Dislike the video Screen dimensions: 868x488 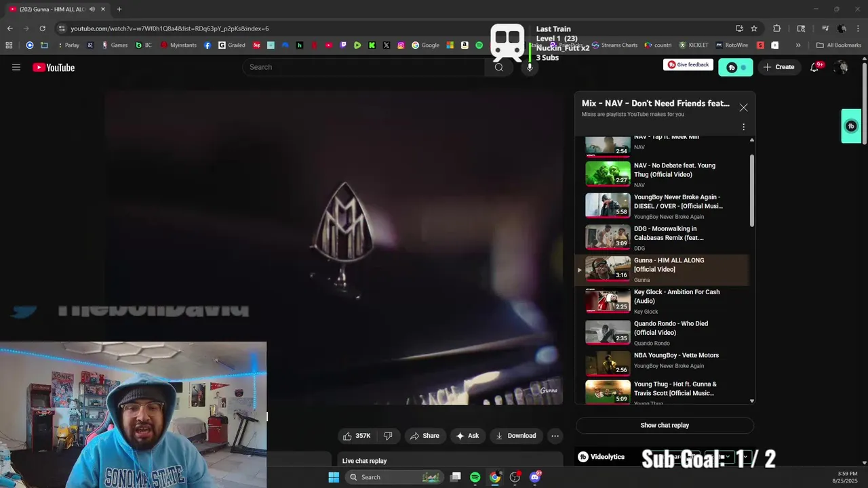coord(389,436)
